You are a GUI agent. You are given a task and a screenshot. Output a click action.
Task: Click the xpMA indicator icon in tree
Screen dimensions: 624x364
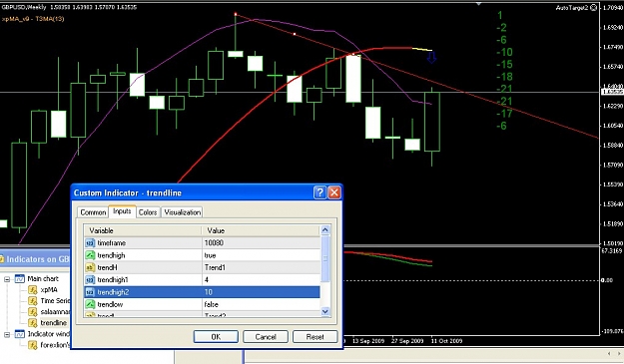point(33,289)
